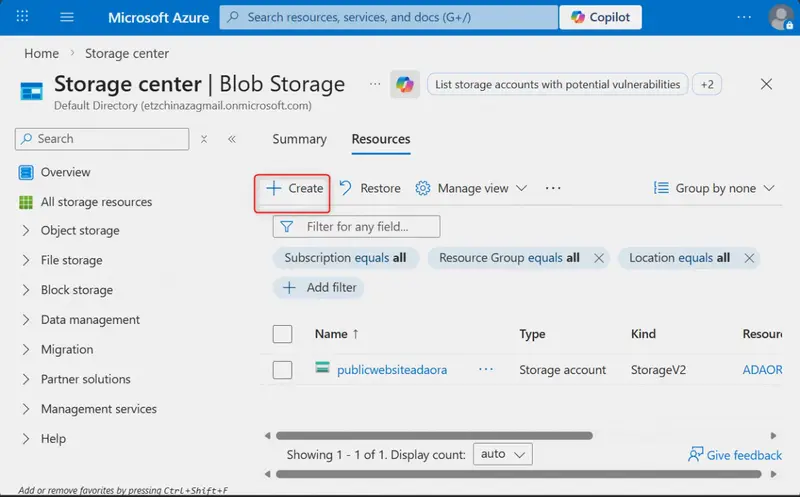Edit Subscription equals all filter
This screenshot has width=800, height=497.
click(x=345, y=258)
